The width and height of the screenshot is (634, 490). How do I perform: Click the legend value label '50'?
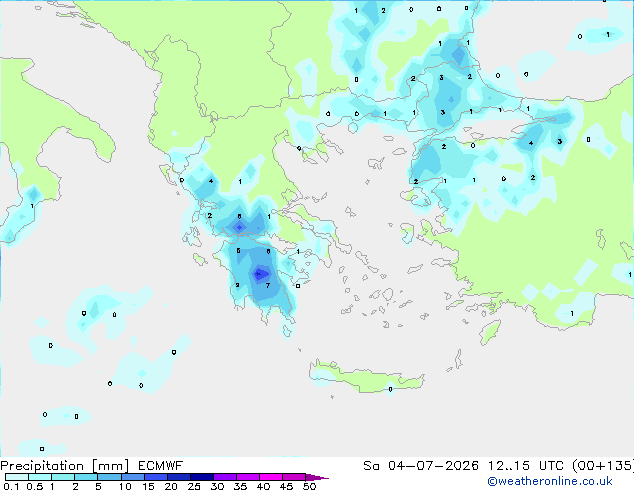pos(309,486)
